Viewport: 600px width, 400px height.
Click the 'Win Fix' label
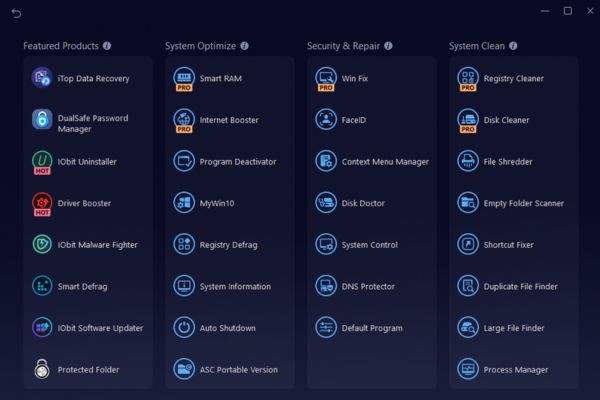pos(355,78)
